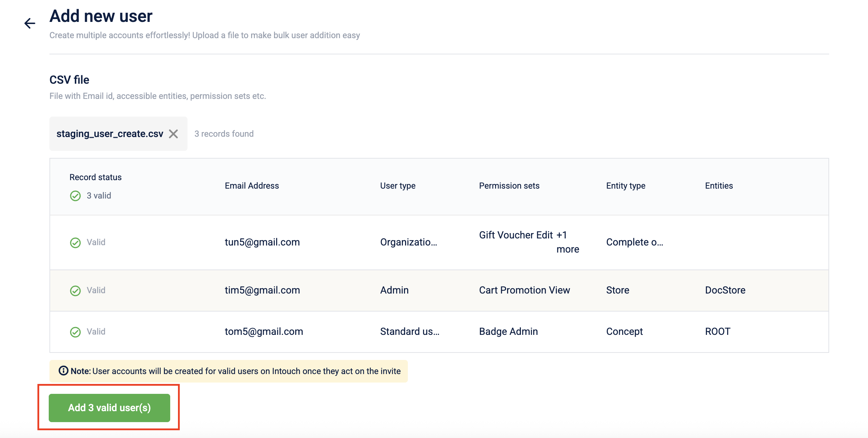Image resolution: width=868 pixels, height=438 pixels.
Task: Click the Badge Admin permission set
Action: tap(508, 332)
